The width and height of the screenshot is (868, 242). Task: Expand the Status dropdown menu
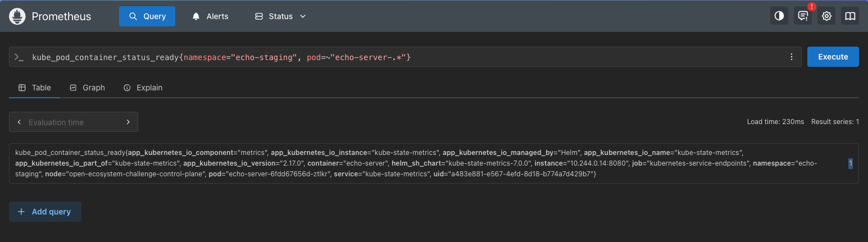coord(280,16)
